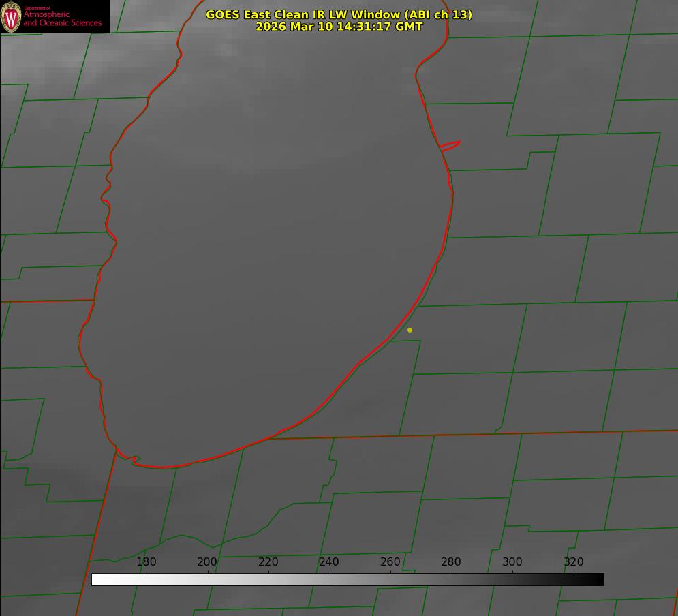Click the 280 colorbar label
This screenshot has width=678, height=616.
click(x=451, y=561)
